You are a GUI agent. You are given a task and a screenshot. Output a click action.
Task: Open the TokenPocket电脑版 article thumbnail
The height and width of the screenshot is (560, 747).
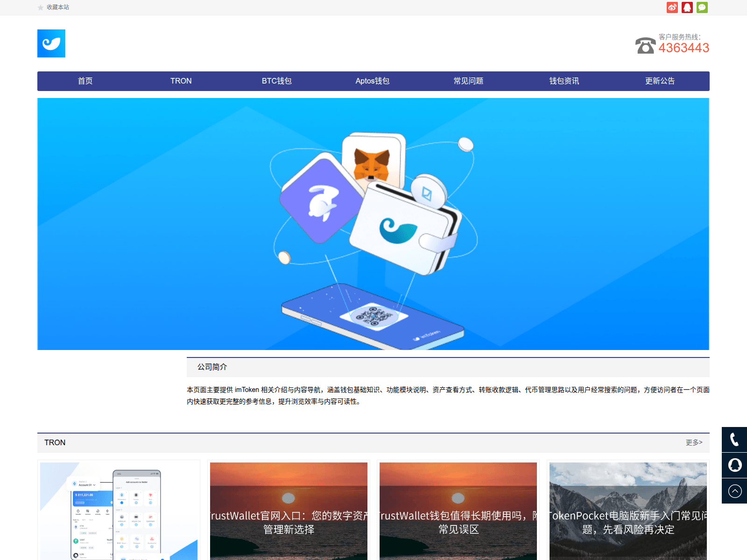[628, 511]
